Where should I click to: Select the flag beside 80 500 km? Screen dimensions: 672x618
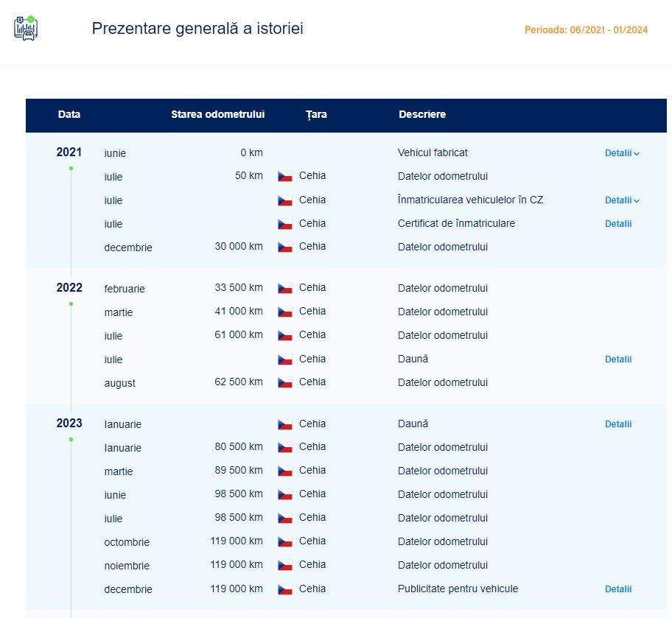(285, 447)
